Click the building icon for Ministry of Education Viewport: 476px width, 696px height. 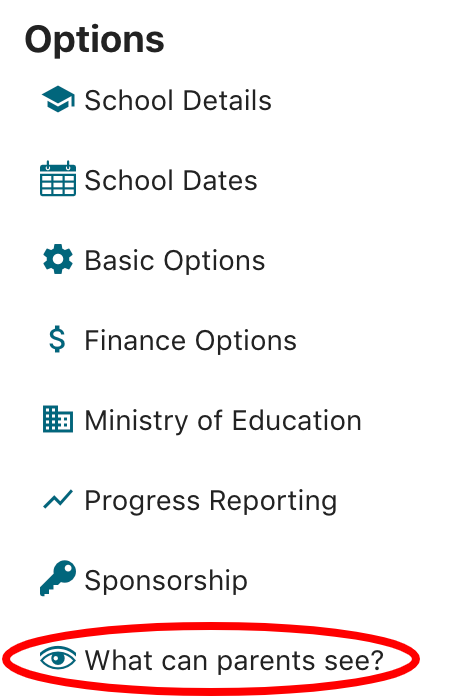tap(58, 419)
